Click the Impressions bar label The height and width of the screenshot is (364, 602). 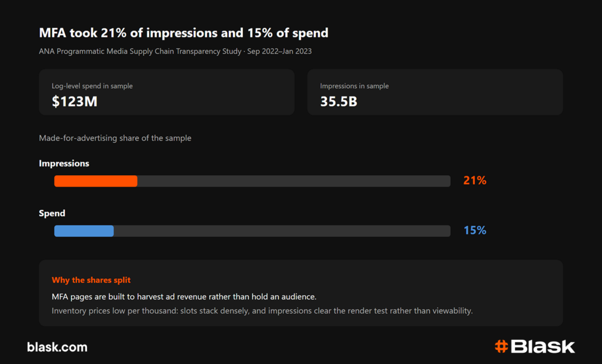click(63, 163)
